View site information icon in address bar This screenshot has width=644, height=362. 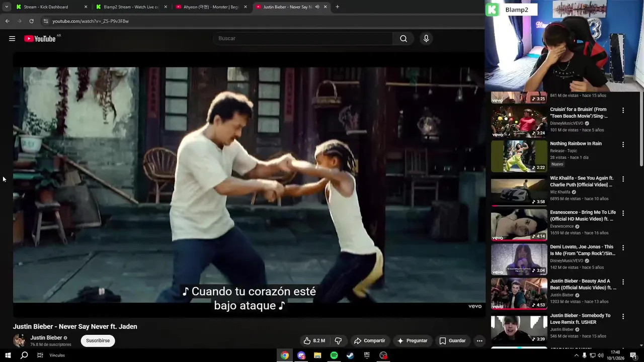pos(45,21)
